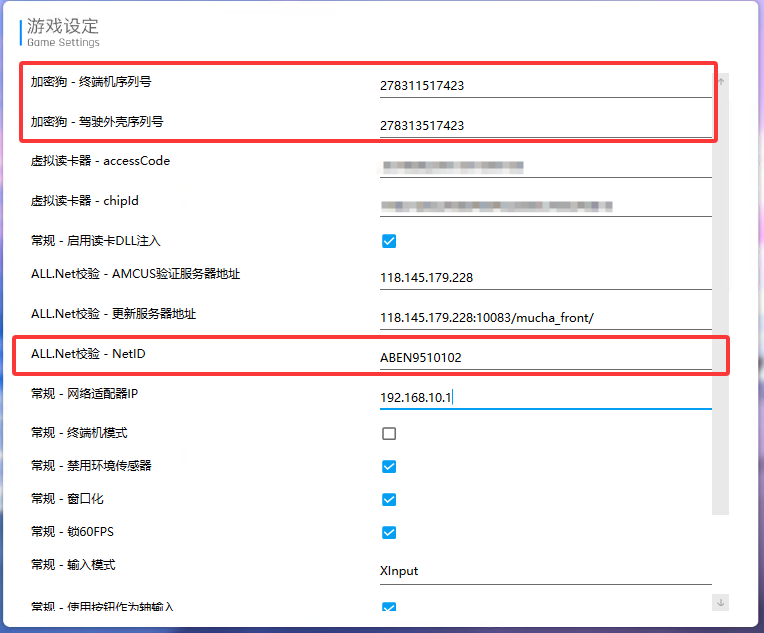The width and height of the screenshot is (764, 633).
Task: Focus the 虚拟读卡器 accessCode field
Action: tap(545, 166)
